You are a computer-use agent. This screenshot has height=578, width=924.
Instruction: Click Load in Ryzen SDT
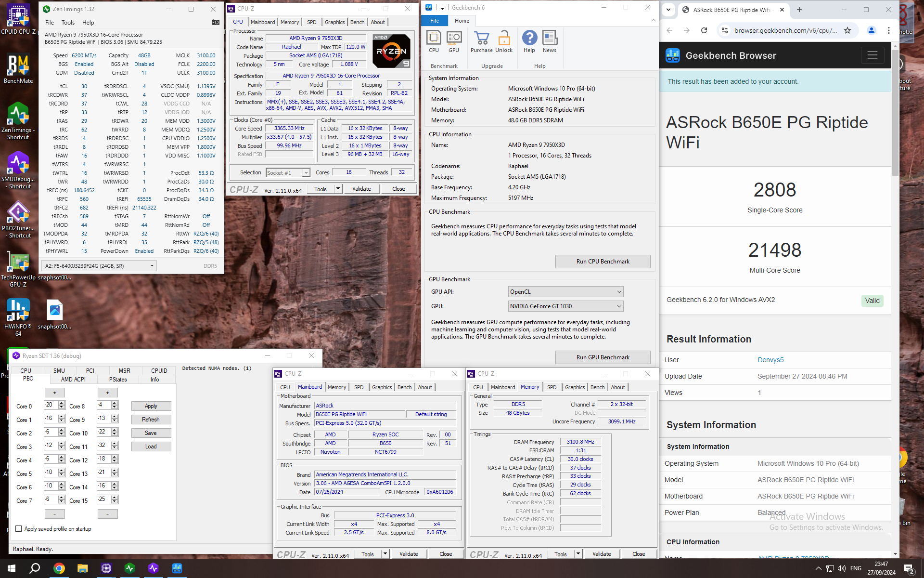click(151, 447)
